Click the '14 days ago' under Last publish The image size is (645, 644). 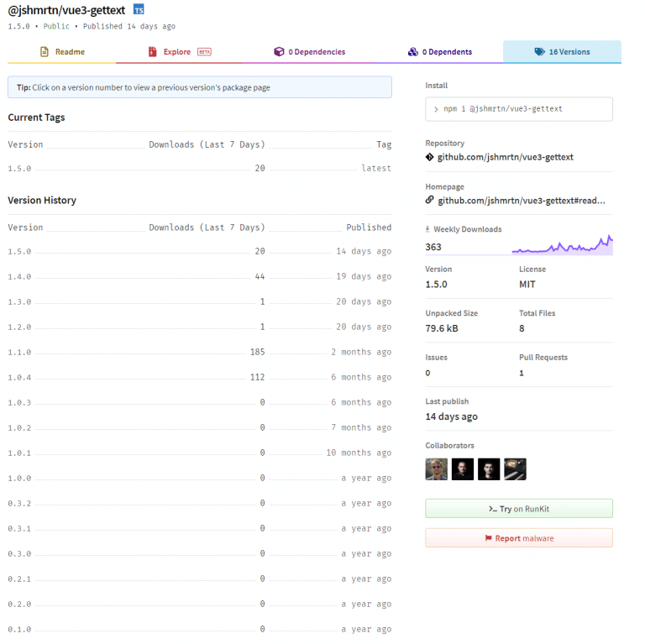click(x=451, y=416)
